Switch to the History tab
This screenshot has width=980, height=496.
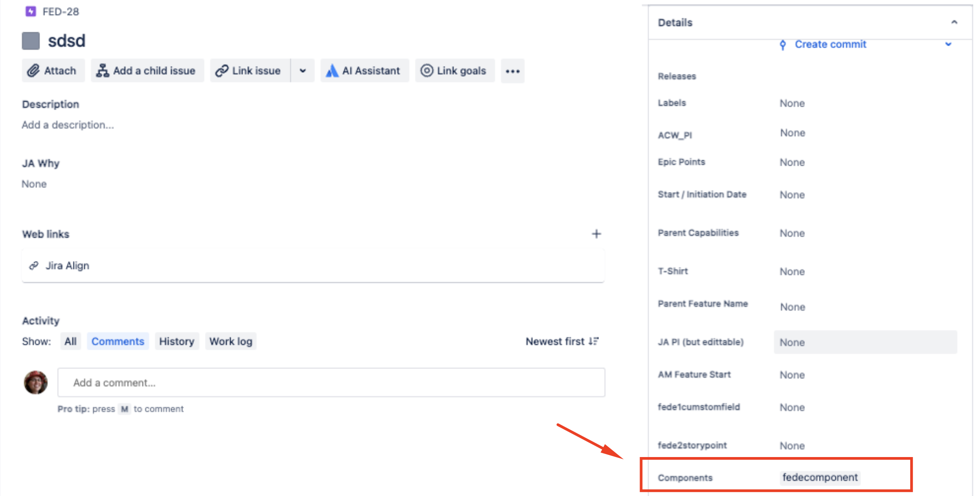pos(176,342)
